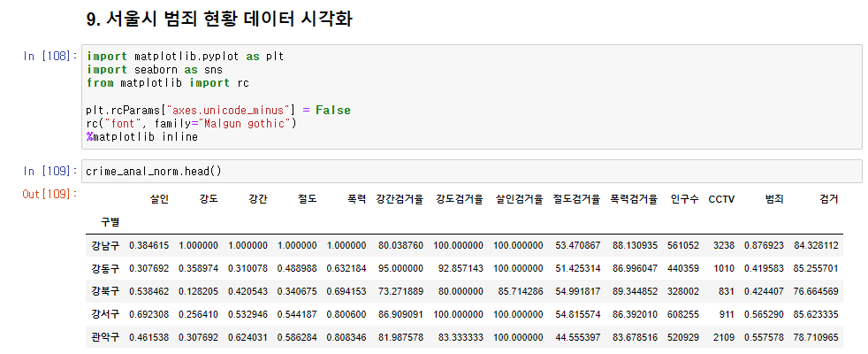Click the 검거 column header
Screen dimensions: 868x354
[829, 199]
